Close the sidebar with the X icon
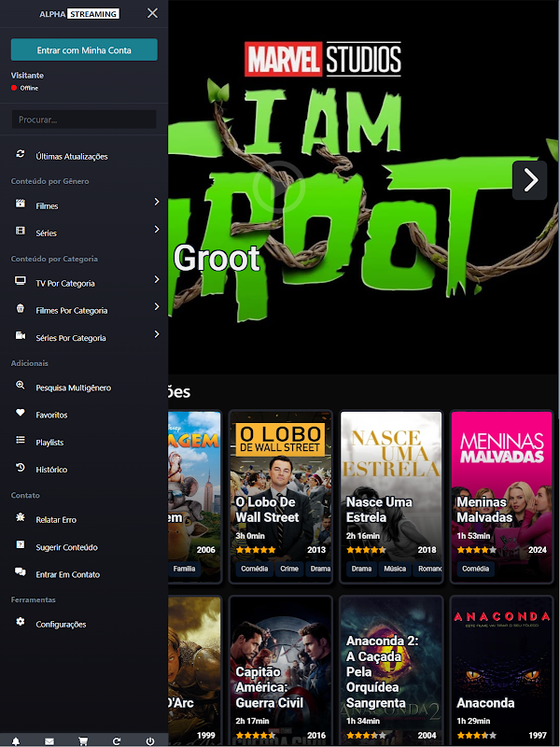 click(x=152, y=13)
